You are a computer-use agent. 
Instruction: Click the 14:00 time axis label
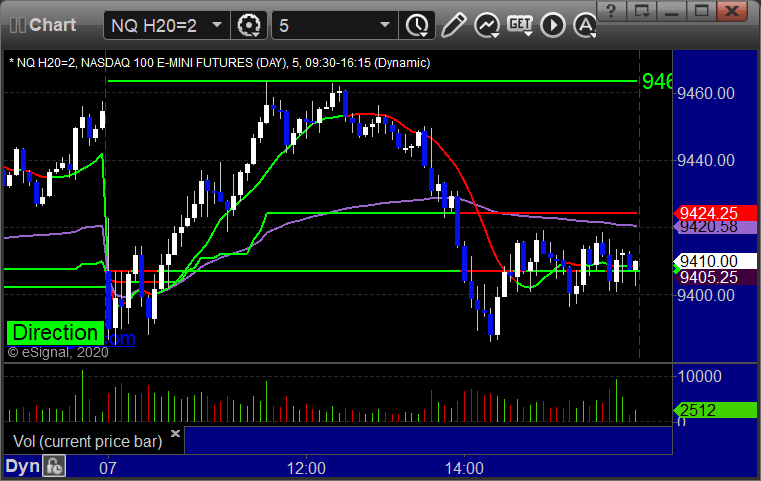464,468
